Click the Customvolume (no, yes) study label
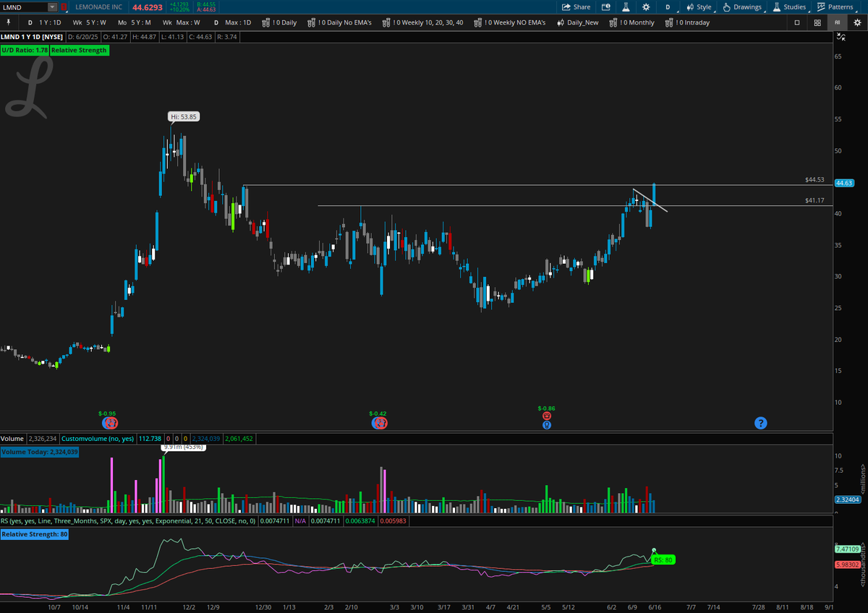Image resolution: width=868 pixels, height=613 pixels. tap(98, 439)
